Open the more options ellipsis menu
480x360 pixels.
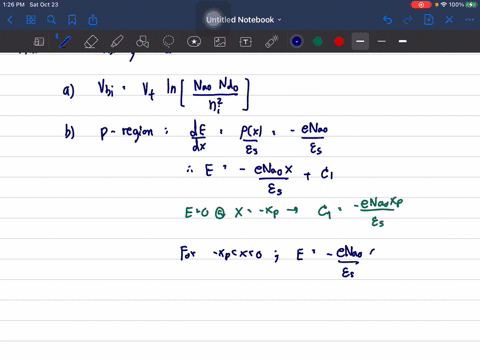470,20
